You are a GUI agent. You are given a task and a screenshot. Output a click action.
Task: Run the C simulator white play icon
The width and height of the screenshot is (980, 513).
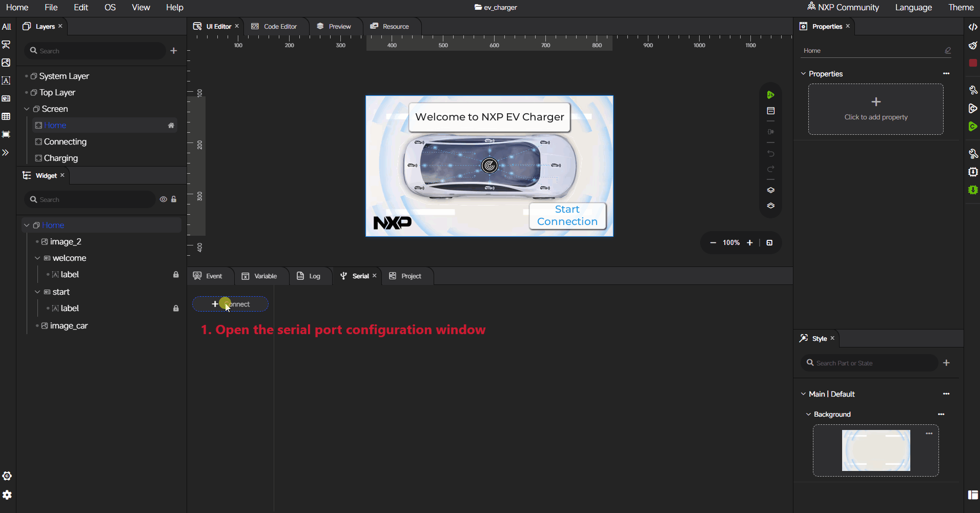pyautogui.click(x=973, y=109)
